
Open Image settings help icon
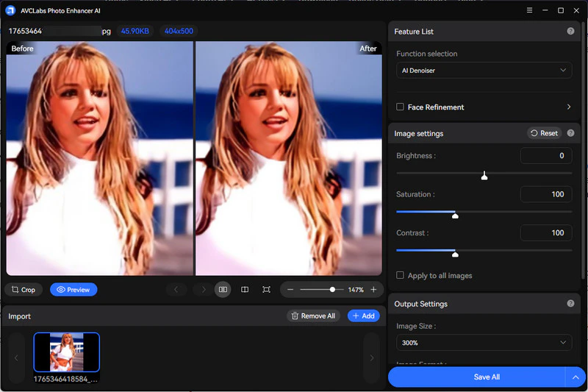[570, 133]
